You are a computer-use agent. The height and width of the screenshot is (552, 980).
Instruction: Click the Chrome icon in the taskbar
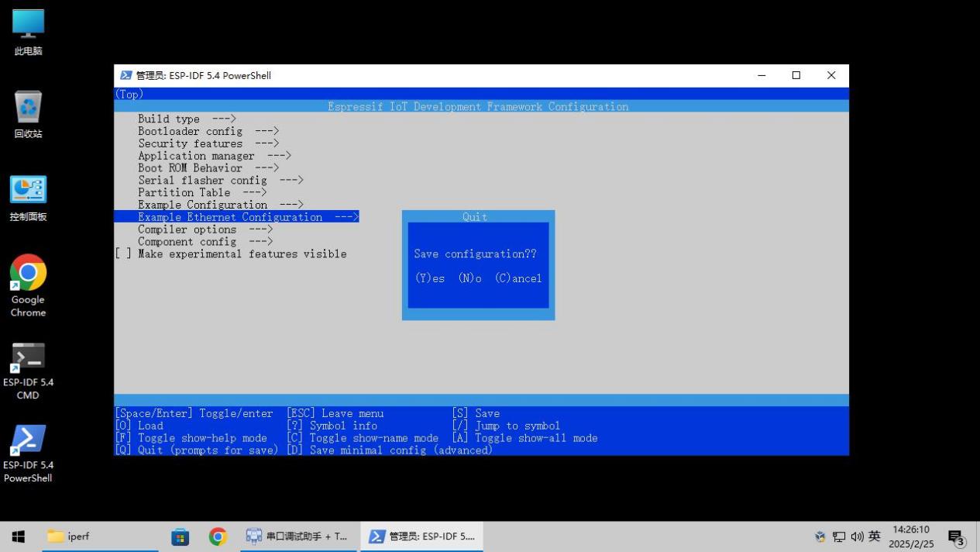click(x=218, y=536)
